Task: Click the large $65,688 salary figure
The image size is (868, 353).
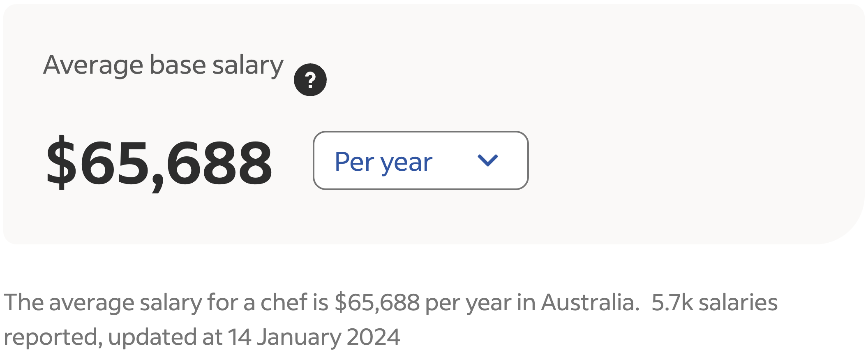Action: click(x=159, y=163)
